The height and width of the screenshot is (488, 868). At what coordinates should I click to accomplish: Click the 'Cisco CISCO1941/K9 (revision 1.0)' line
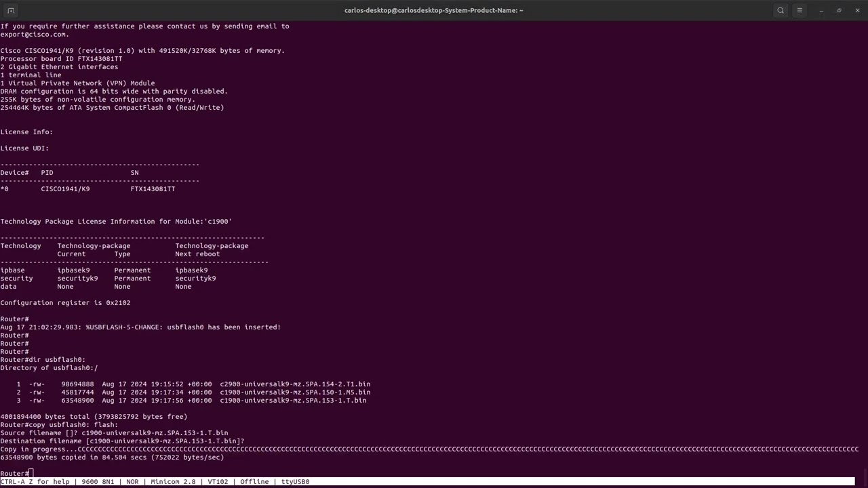(142, 51)
